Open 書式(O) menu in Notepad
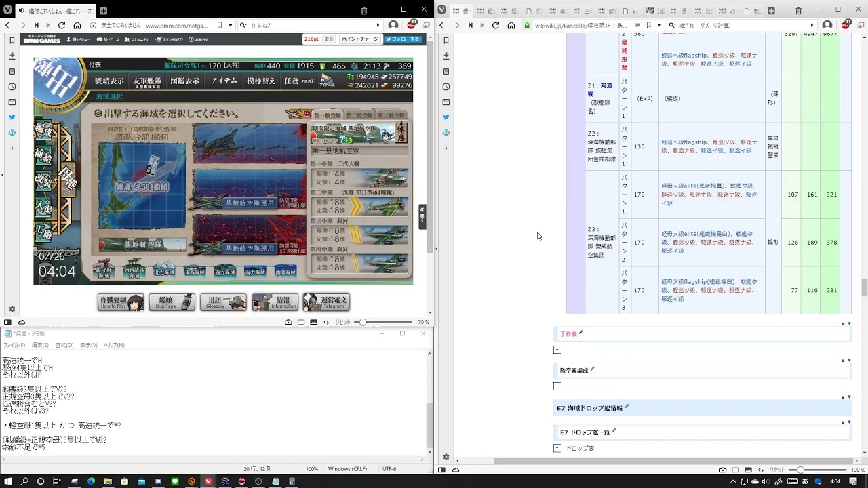Image resolution: width=868 pixels, height=488 pixels. tap(64, 345)
